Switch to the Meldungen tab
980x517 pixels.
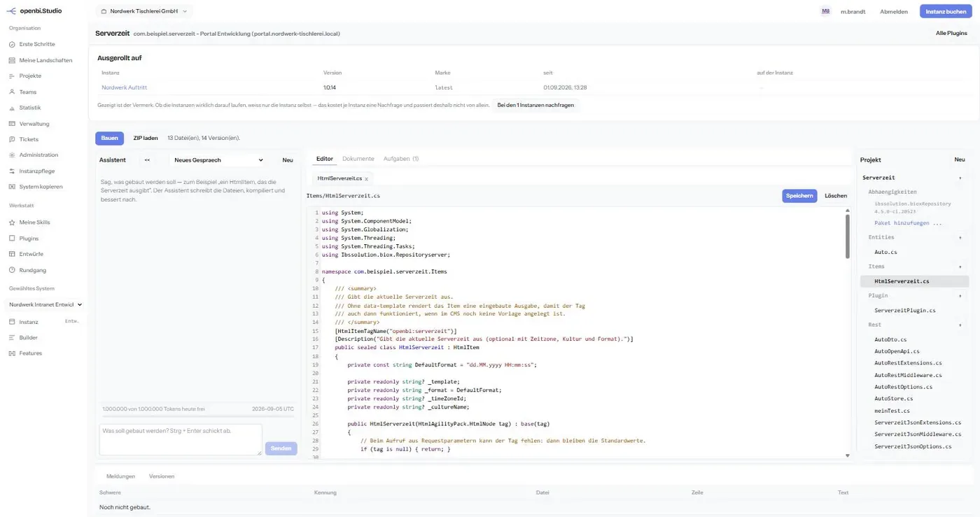pos(120,476)
